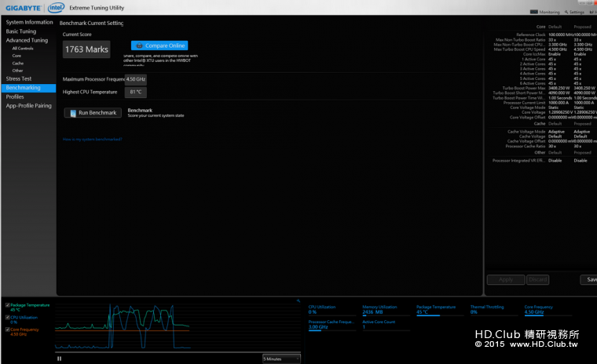This screenshot has width=597, height=364.
Task: Click the Memory Utilization monitor tile
Action: pyautogui.click(x=386, y=311)
